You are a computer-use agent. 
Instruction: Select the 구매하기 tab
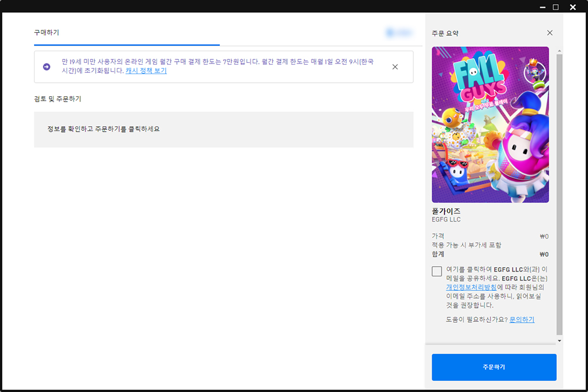coord(46,32)
